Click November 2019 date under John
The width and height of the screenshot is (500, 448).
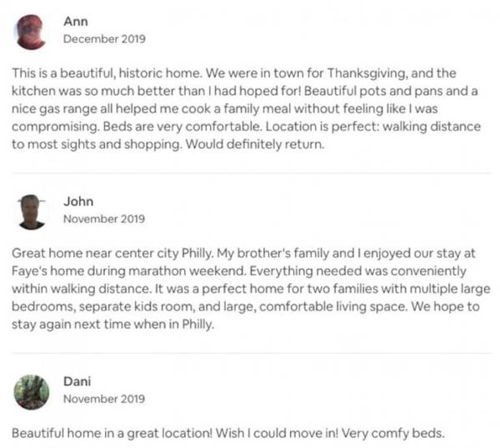[104, 219]
